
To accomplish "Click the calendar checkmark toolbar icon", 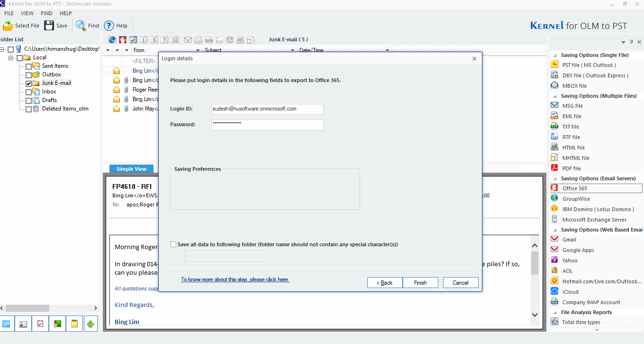I will pyautogui.click(x=133, y=40).
